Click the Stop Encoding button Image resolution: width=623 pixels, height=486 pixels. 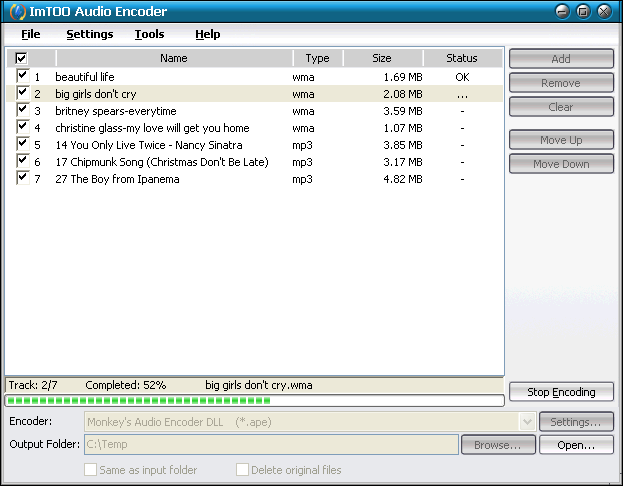click(561, 392)
